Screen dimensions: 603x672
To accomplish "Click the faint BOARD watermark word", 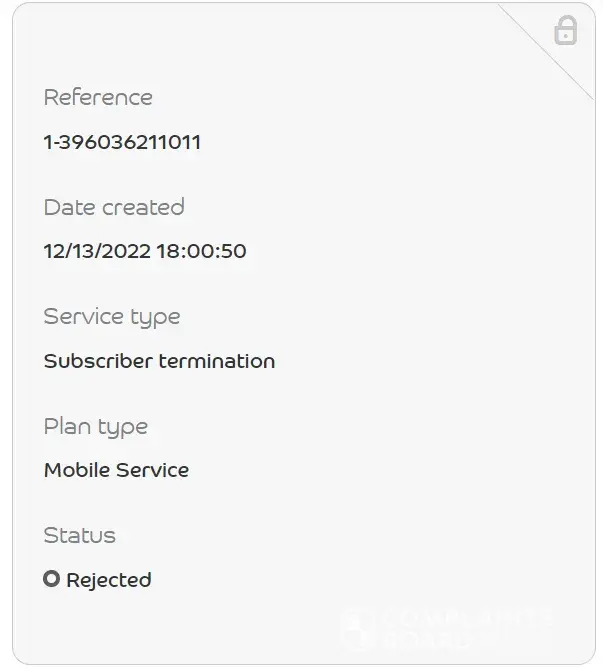I will [425, 638].
